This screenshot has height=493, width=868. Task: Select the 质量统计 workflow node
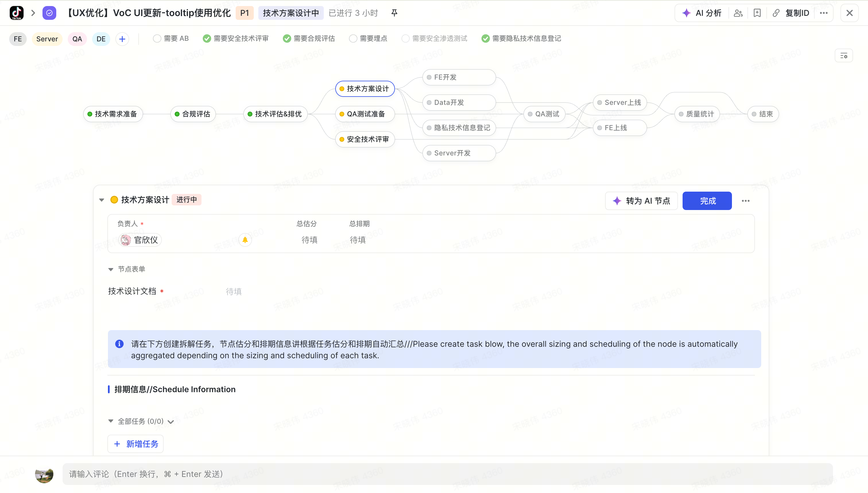[x=697, y=114]
